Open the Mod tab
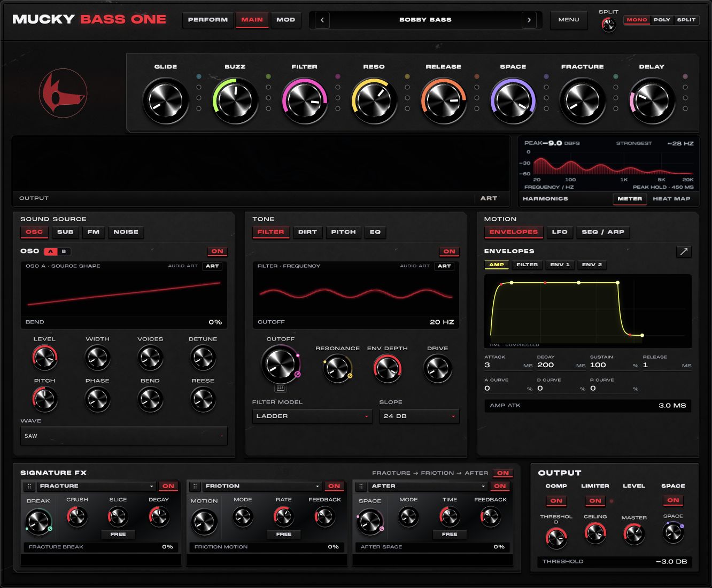This screenshot has height=588, width=712. pyautogui.click(x=285, y=20)
